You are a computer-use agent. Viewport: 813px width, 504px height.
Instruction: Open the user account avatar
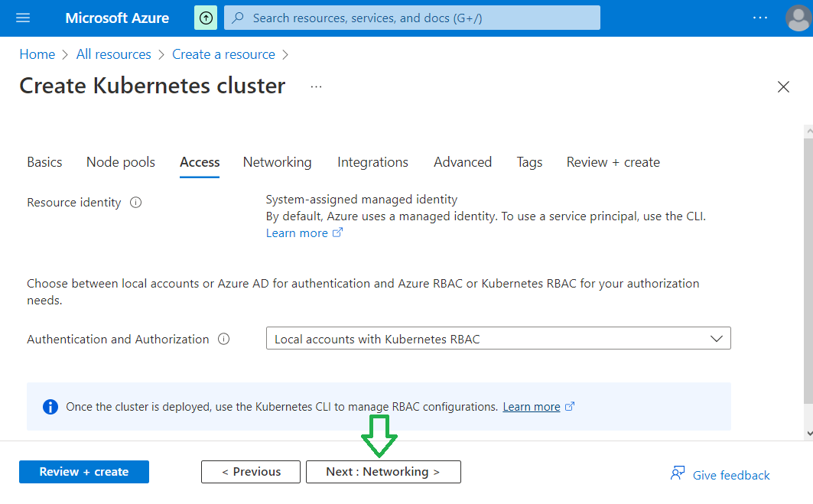coord(798,18)
